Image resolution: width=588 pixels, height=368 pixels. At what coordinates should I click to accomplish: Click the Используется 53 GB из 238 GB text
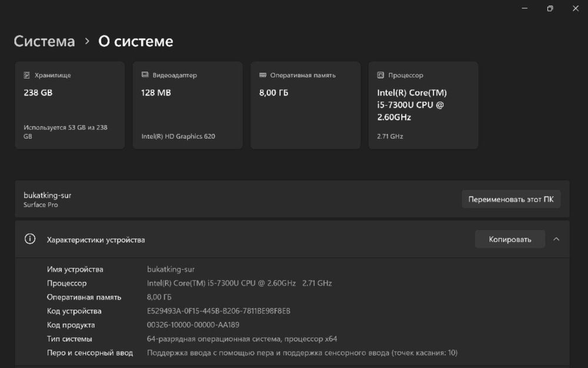(65, 132)
